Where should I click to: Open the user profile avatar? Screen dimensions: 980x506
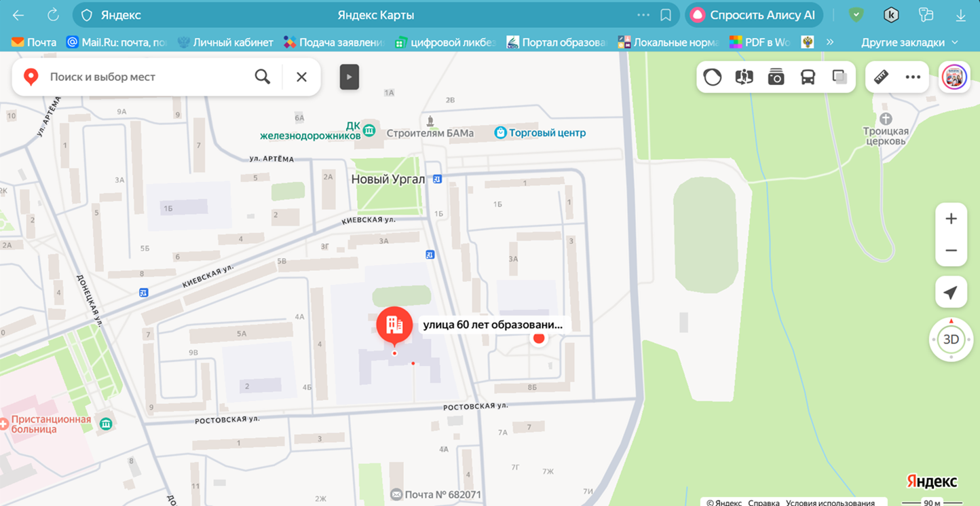954,77
